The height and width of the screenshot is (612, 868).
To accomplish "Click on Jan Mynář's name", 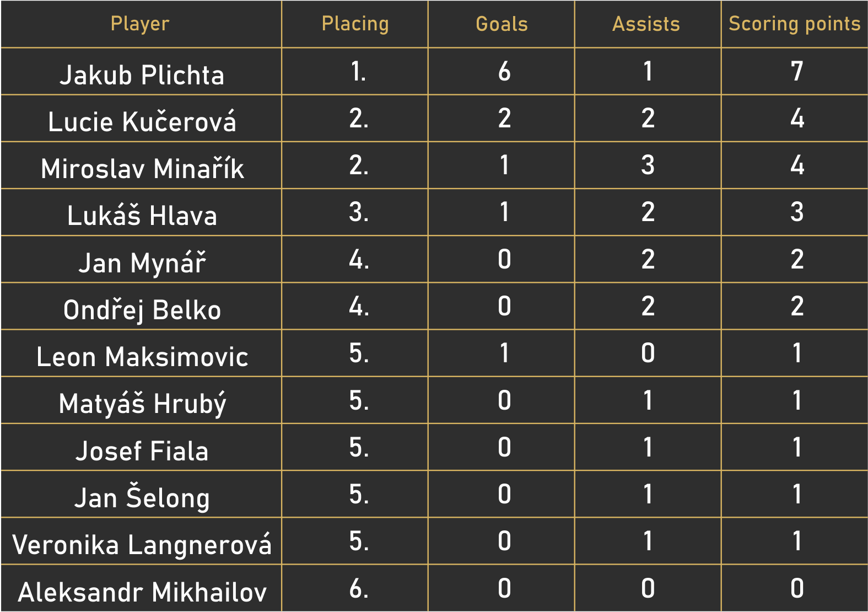I will point(142,263).
